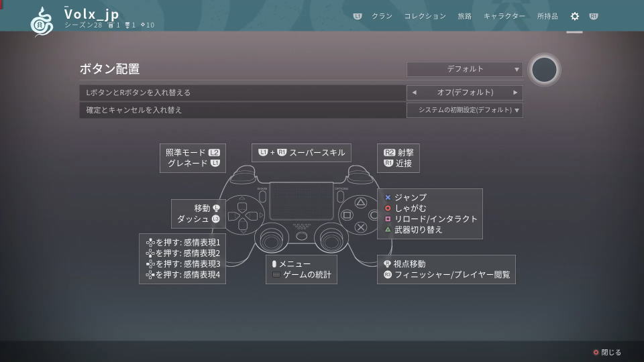Click the right analog stick on diagram
The image size is (644, 362).
pos(332,239)
